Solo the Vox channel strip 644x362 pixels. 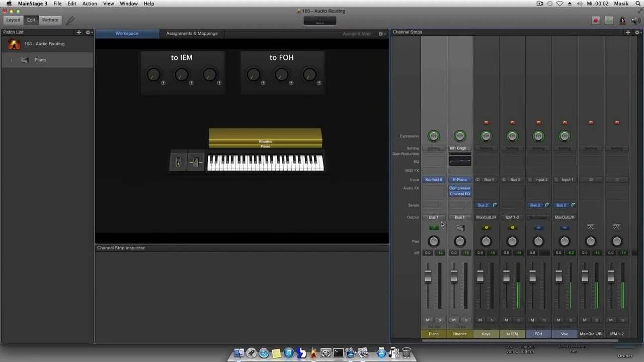[571, 320]
